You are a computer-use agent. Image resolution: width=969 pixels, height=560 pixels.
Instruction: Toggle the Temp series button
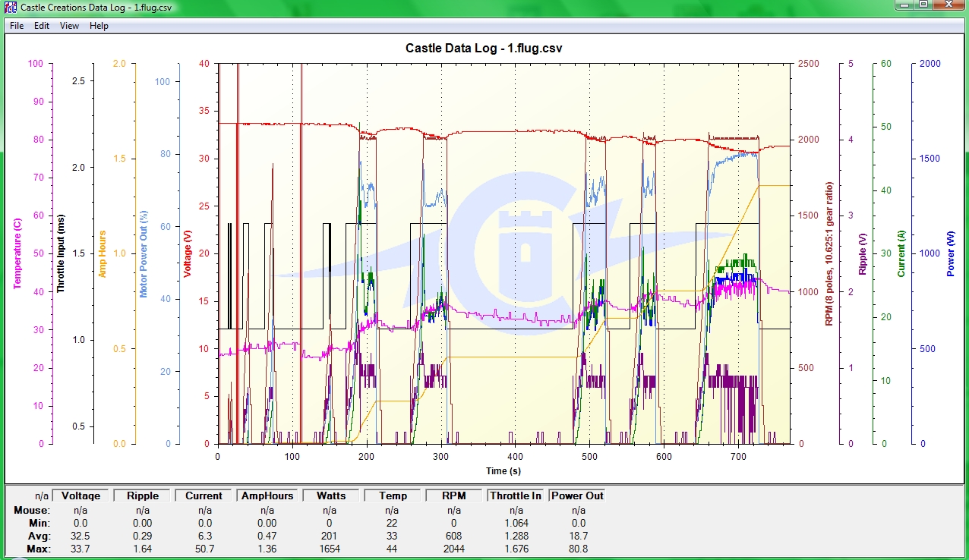pyautogui.click(x=393, y=496)
